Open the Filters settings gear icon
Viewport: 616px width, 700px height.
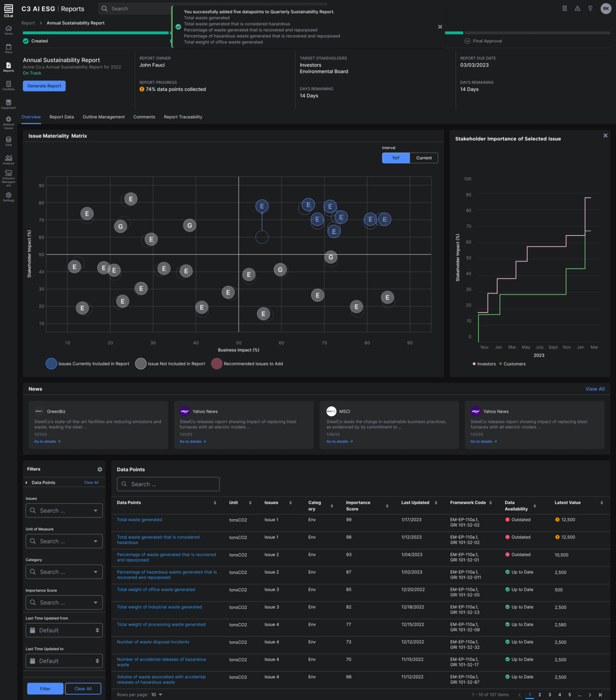coord(99,469)
